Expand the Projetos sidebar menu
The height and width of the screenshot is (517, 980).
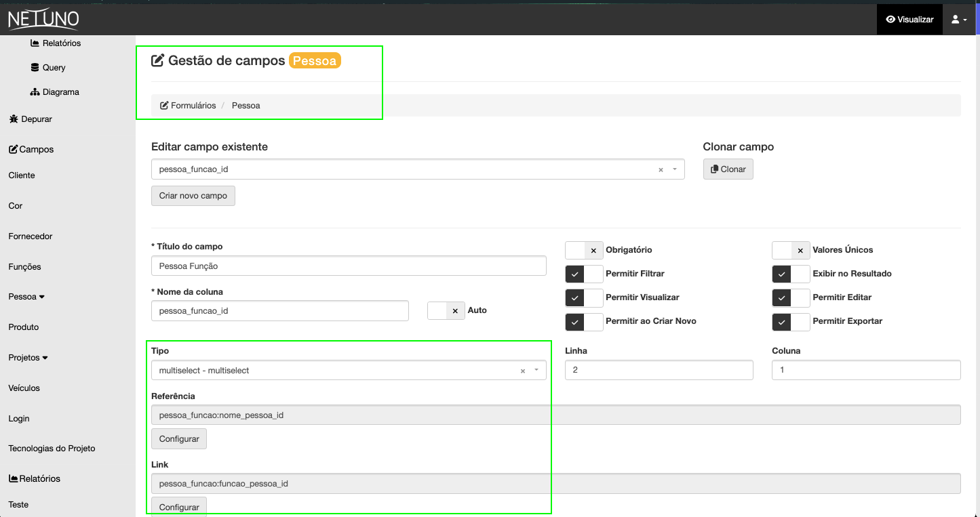click(x=28, y=357)
